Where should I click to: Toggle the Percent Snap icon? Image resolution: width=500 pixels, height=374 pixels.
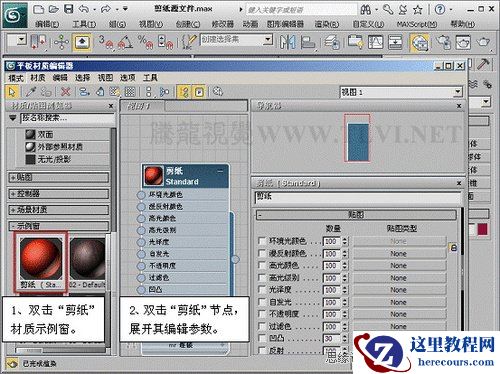point(145,42)
